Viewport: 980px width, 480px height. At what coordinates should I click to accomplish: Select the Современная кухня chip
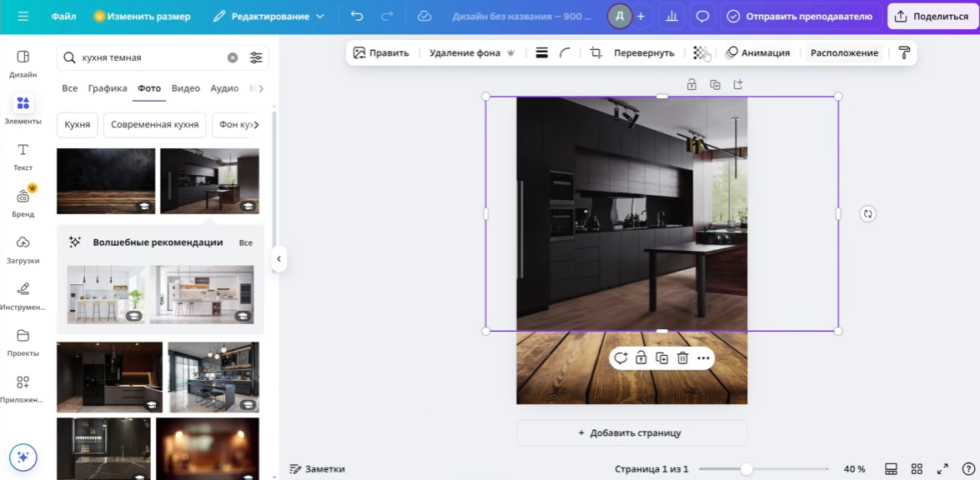point(155,125)
